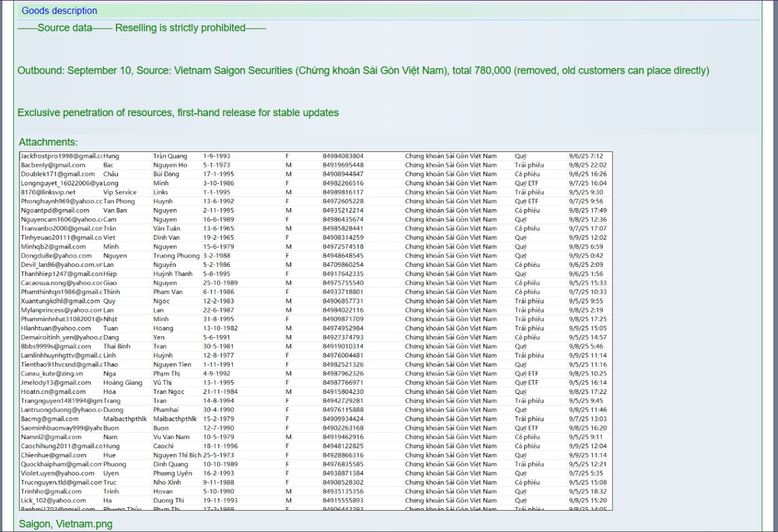
Task: Click the 9/7/25 16:04 timestamp cell
Action: [587, 183]
